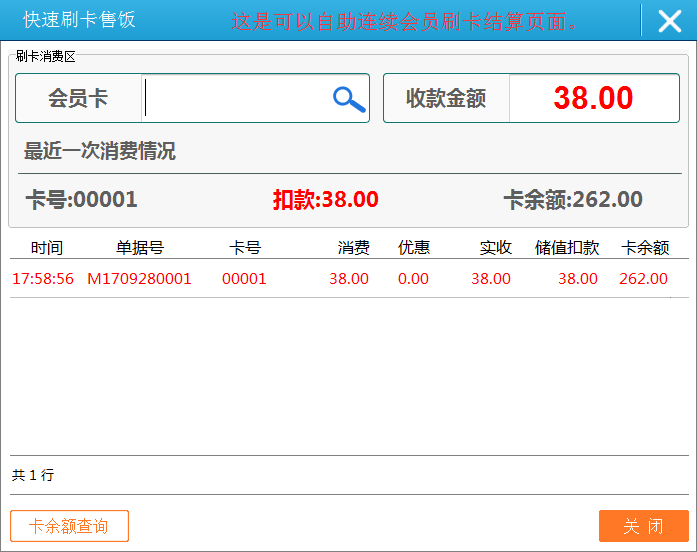Click the 快速刷卡售饭 window title
Image resolution: width=697 pixels, height=552 pixels.
(79, 20)
